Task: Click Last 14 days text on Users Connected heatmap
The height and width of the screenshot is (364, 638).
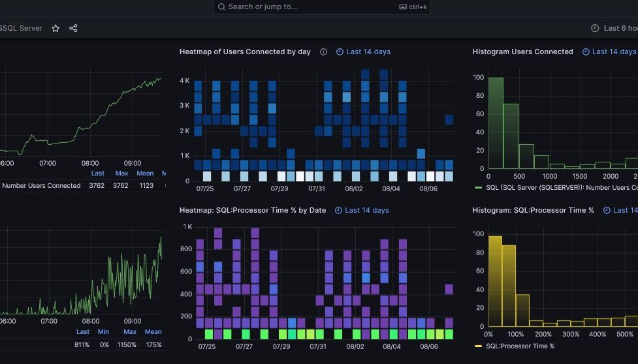Action: (368, 52)
